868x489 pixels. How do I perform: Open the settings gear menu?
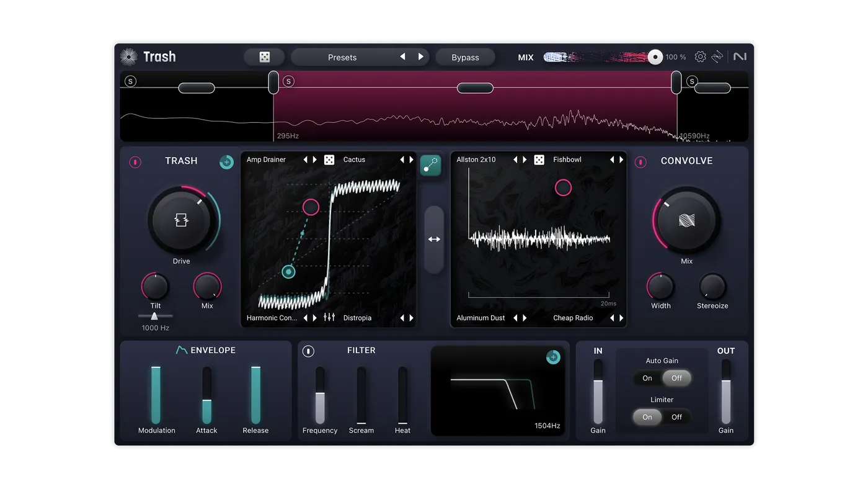coord(700,57)
